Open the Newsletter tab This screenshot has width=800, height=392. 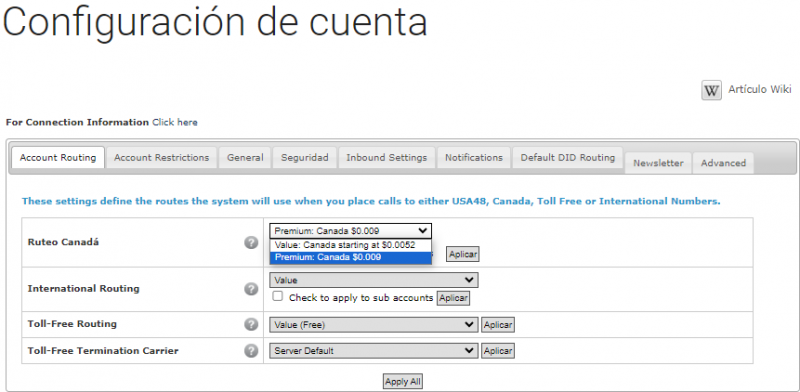[x=658, y=163]
